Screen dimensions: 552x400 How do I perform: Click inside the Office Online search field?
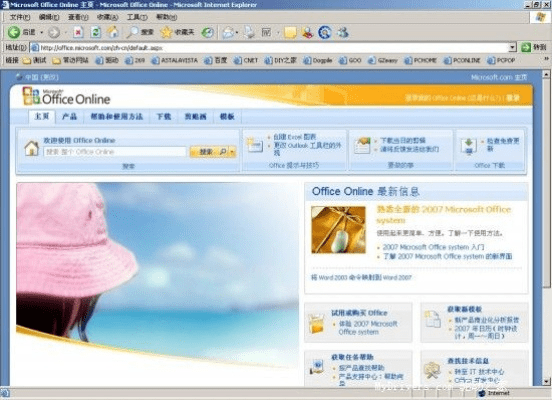pos(115,152)
